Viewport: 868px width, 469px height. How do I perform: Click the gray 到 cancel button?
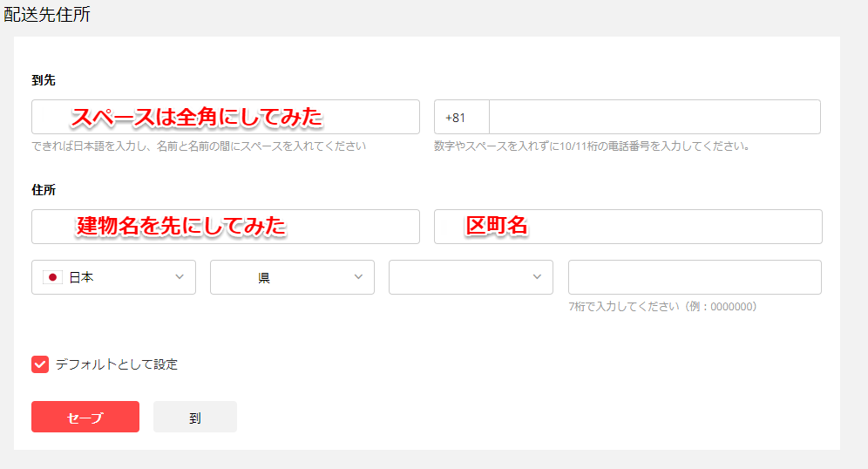(195, 417)
